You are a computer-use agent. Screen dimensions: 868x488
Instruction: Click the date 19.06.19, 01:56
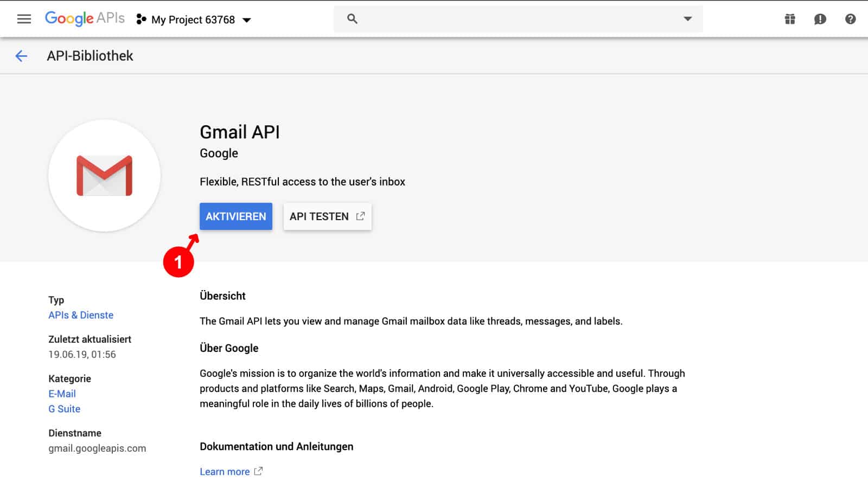click(82, 355)
